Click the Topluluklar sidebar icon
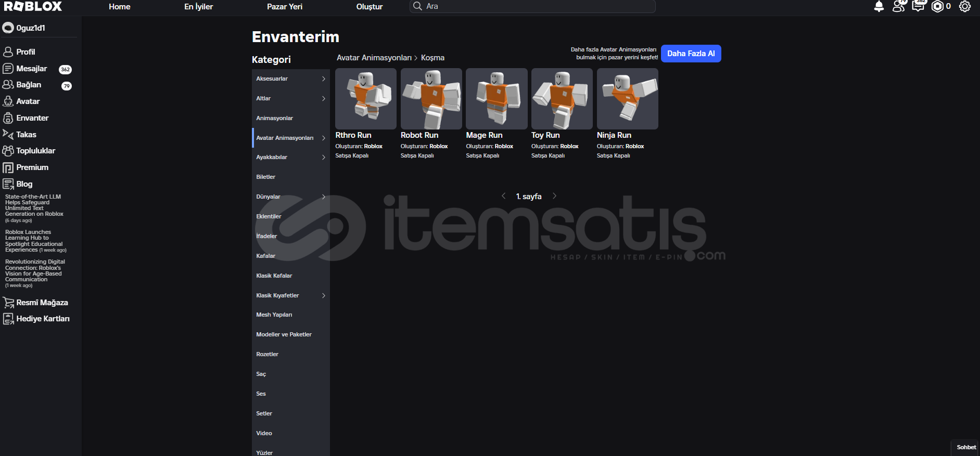The height and width of the screenshot is (456, 980). click(x=8, y=151)
